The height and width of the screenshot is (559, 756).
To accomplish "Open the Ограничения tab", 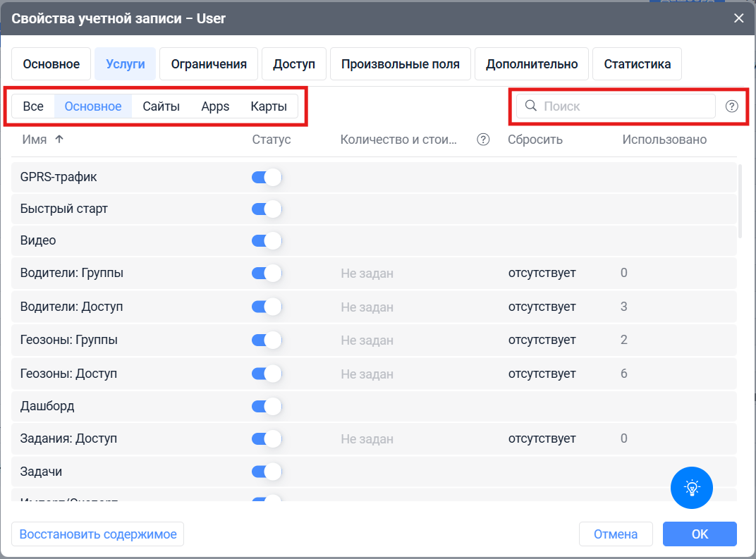I will pos(209,64).
